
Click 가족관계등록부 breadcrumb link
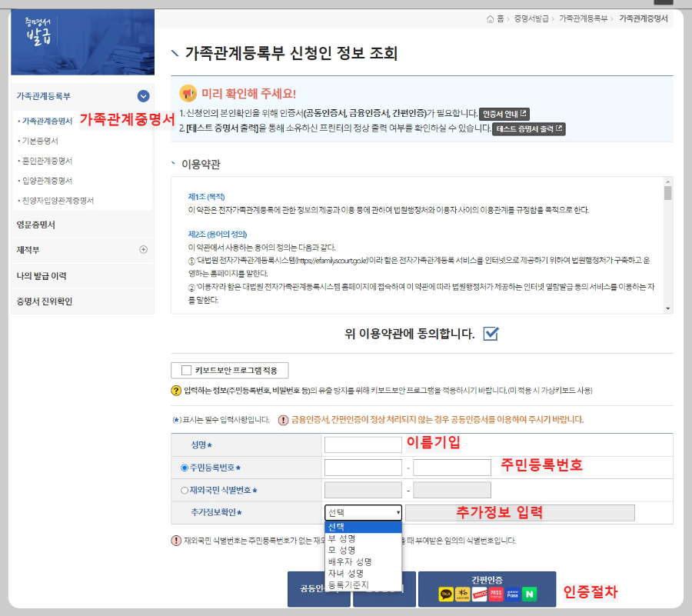[584, 18]
